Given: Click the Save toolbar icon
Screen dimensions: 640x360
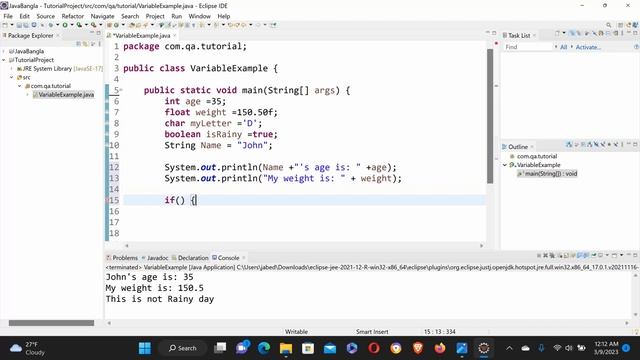Looking at the screenshot, I should 19,25.
